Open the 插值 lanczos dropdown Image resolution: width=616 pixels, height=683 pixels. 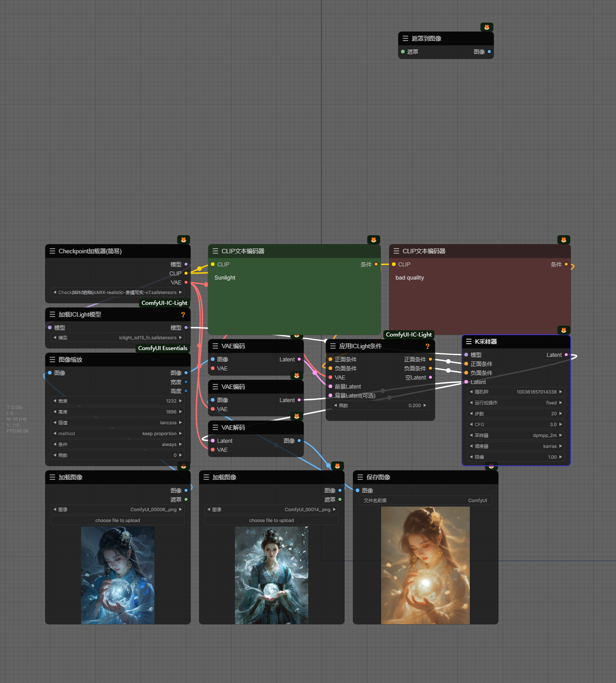point(118,422)
